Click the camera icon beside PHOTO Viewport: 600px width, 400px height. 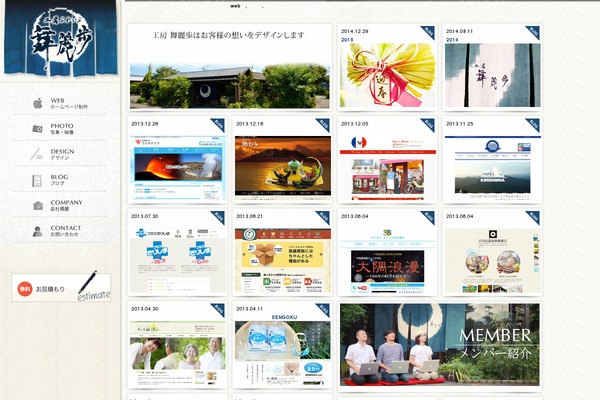tap(38, 129)
